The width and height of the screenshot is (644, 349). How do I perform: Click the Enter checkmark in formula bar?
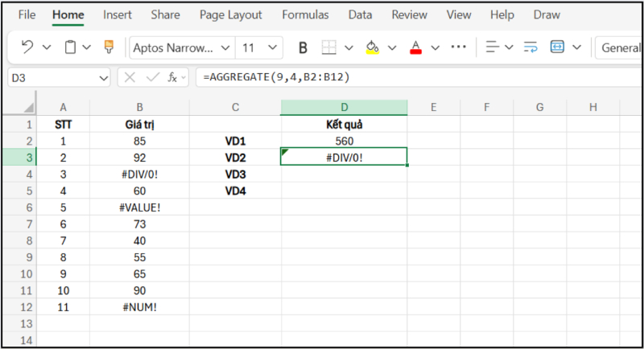153,77
